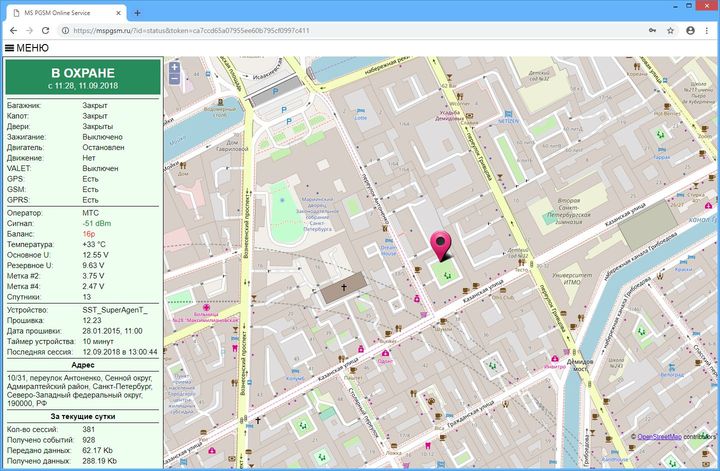Viewport: 720px width, 471px height.
Task: Zoom in the map with plus button
Action: (175, 67)
